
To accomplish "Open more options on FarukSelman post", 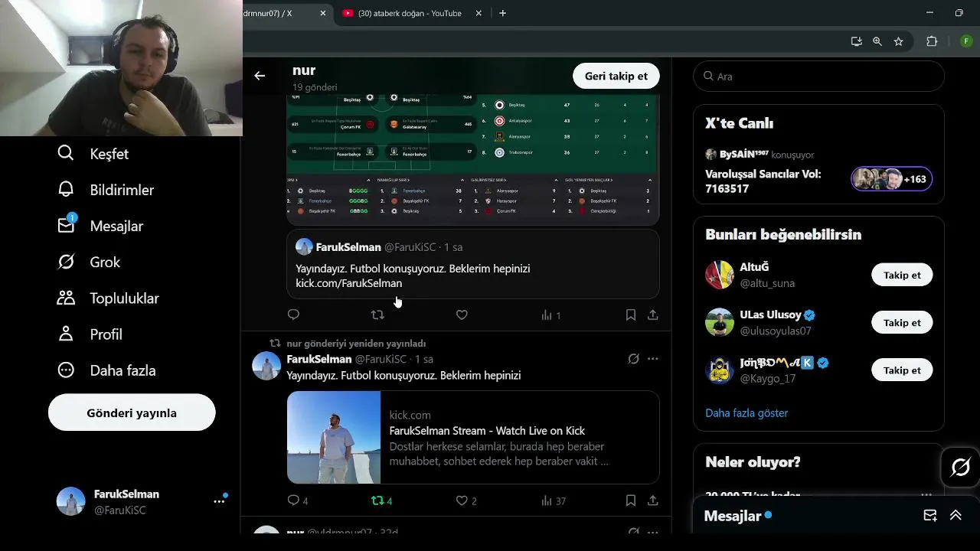I will 652,359.
